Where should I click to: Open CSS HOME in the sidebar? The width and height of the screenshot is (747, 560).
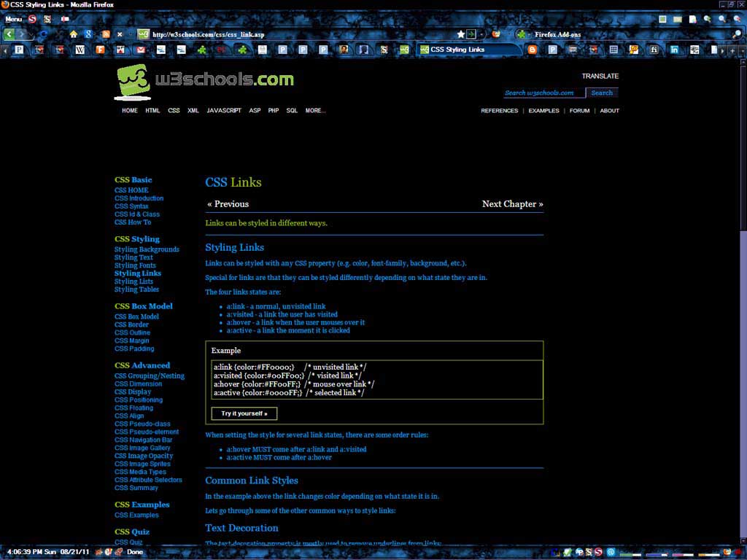click(131, 190)
